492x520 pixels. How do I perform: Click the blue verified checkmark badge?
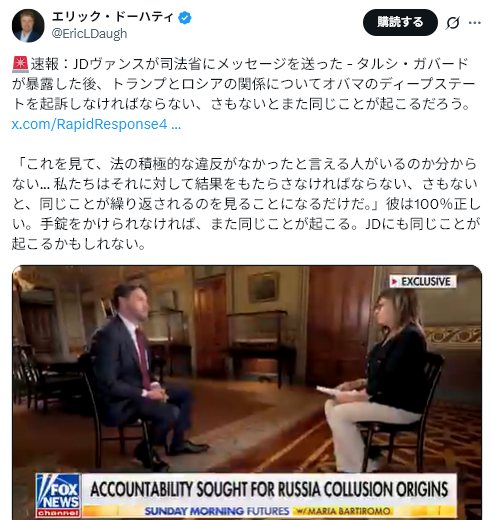pos(185,17)
